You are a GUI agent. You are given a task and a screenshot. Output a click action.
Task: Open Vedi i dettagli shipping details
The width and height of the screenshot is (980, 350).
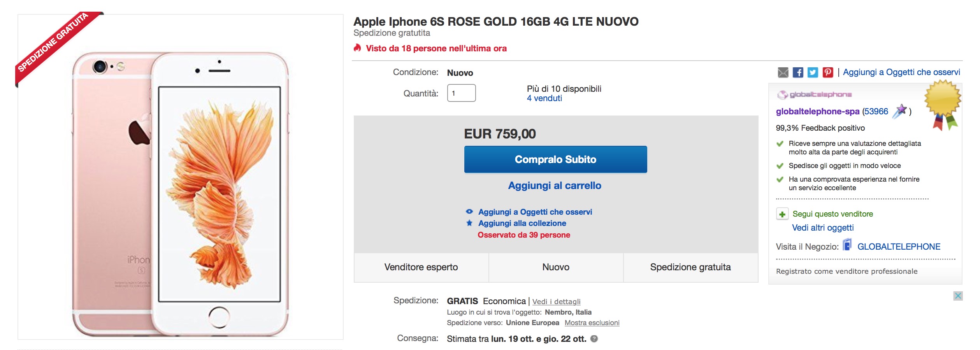tap(556, 301)
